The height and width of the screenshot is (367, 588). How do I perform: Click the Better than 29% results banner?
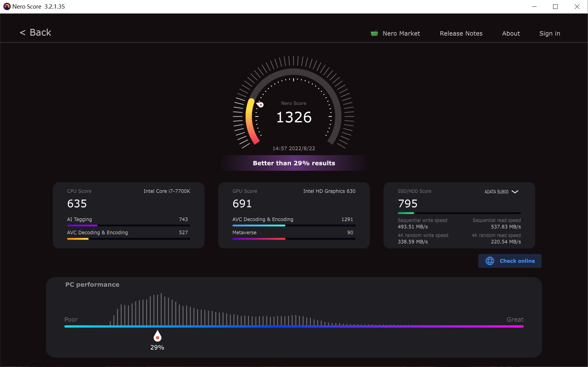294,163
